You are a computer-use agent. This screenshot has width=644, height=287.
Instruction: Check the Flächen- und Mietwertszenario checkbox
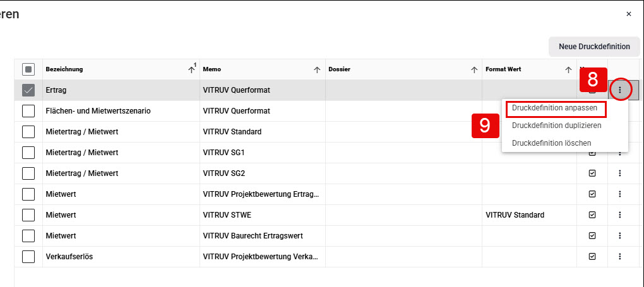28,111
